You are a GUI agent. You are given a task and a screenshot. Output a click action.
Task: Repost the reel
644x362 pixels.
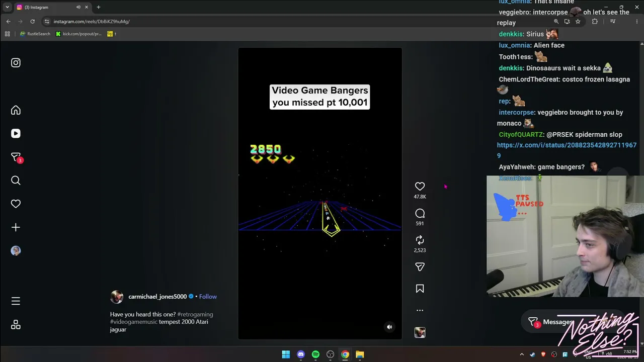tap(420, 240)
